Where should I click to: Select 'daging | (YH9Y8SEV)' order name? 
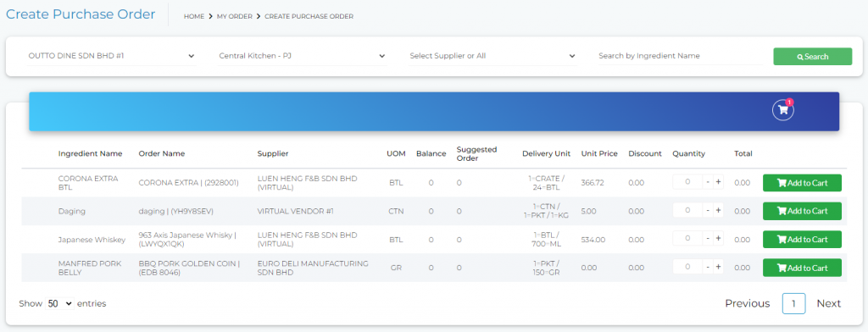pyautogui.click(x=176, y=211)
